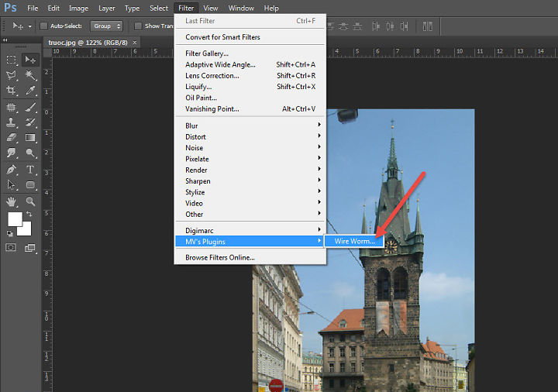The height and width of the screenshot is (392, 558).
Task: Expand the Distort submenu
Action: 250,136
